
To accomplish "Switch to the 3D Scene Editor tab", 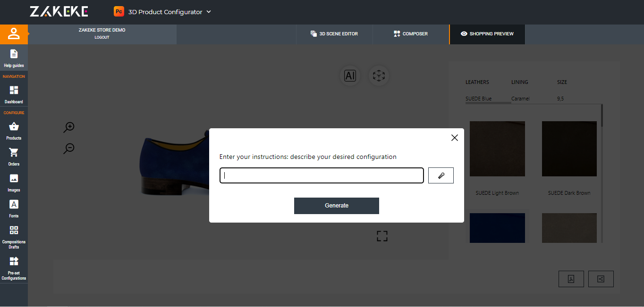I will [x=334, y=34].
